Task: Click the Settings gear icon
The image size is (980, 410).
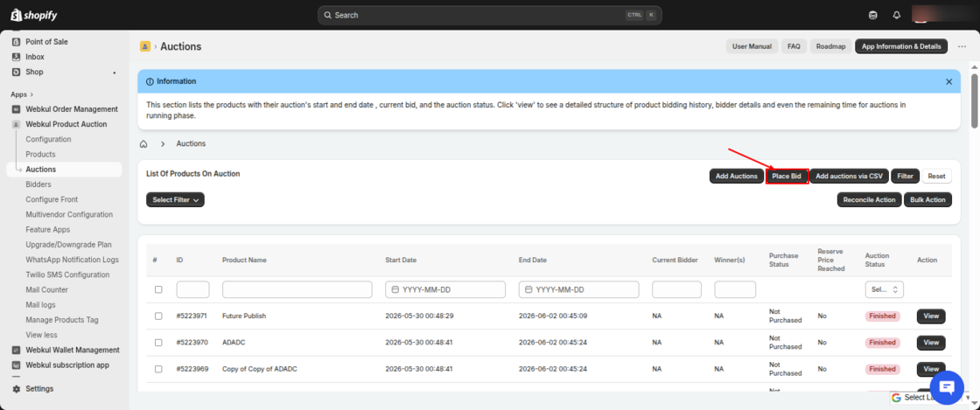Action: point(17,389)
